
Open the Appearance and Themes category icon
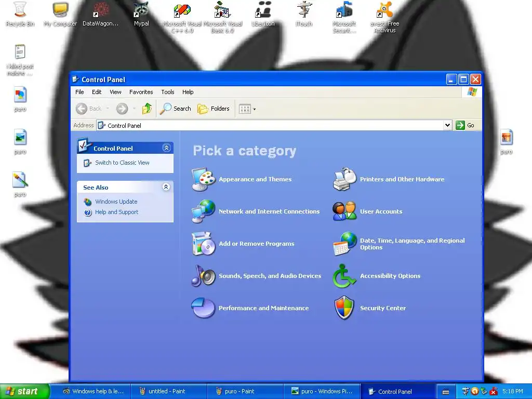pyautogui.click(x=204, y=179)
